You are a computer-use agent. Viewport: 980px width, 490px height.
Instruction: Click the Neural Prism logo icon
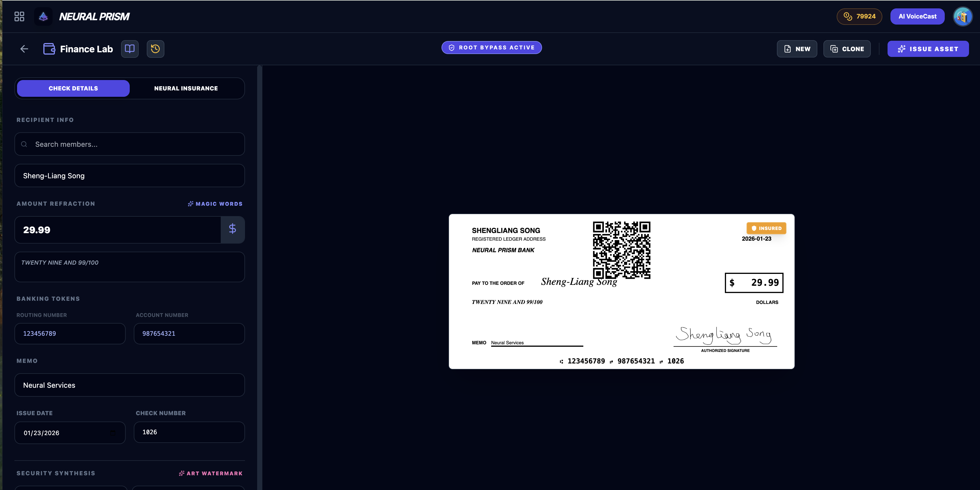click(x=43, y=16)
